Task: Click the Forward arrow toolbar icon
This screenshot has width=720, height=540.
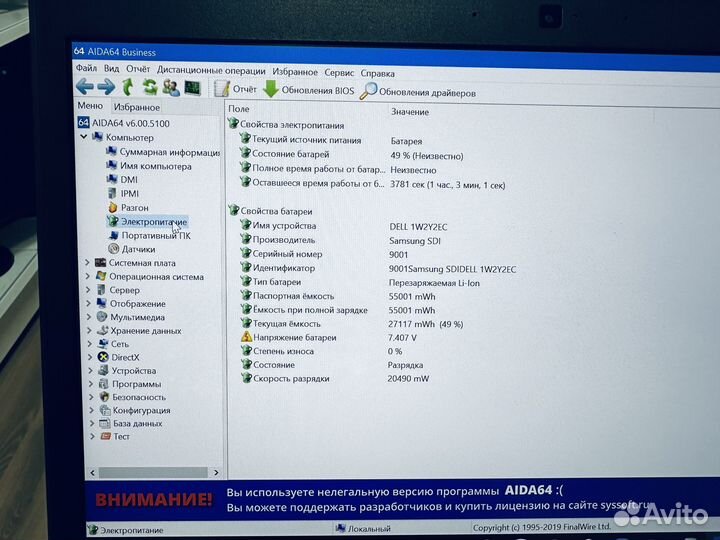Action: pos(107,86)
